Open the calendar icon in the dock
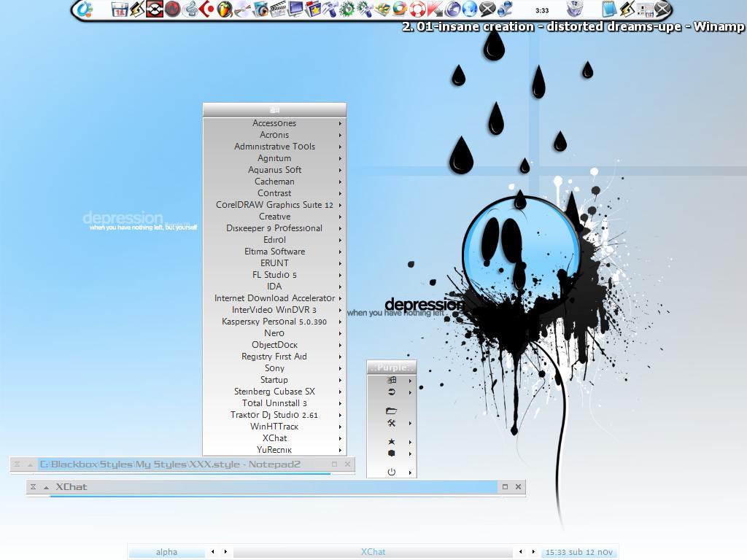Screen dimensions: 747x560 click(x=119, y=9)
